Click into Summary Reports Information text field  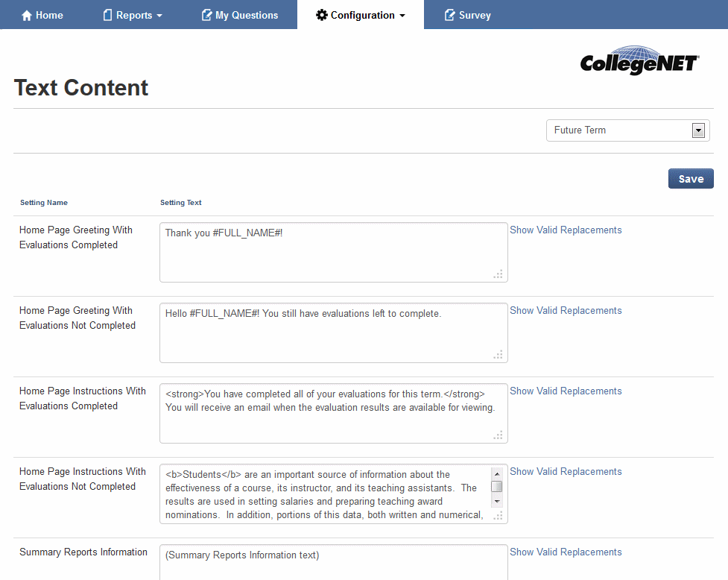[333, 563]
